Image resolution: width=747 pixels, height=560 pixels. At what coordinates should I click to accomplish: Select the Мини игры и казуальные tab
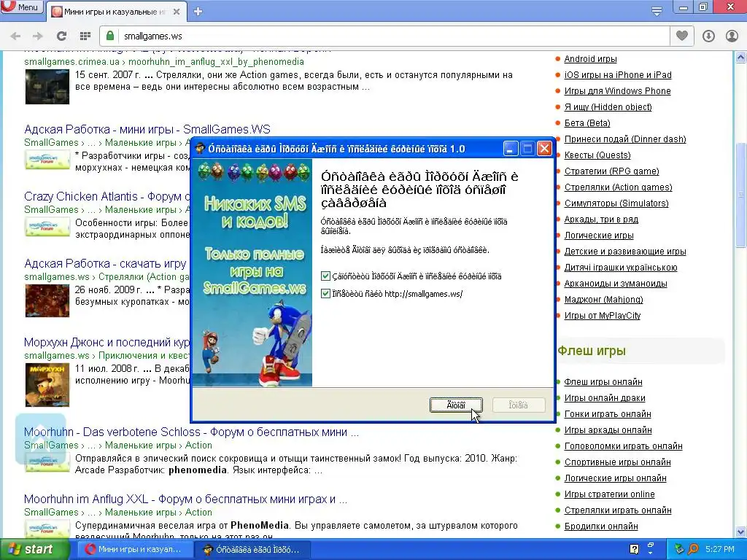point(116,12)
